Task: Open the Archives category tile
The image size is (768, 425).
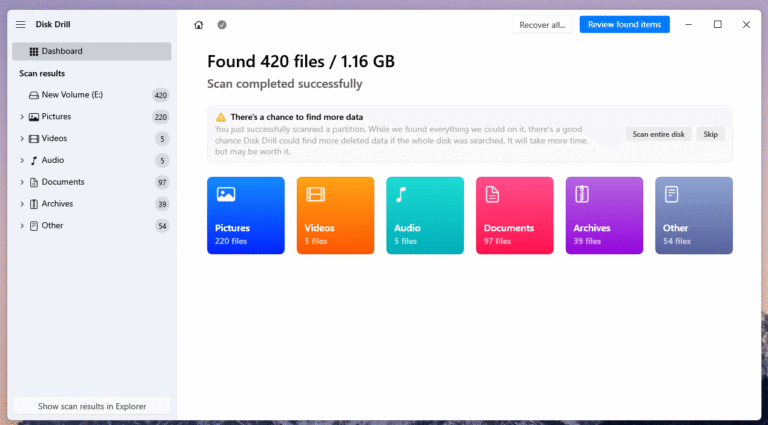Action: point(604,215)
